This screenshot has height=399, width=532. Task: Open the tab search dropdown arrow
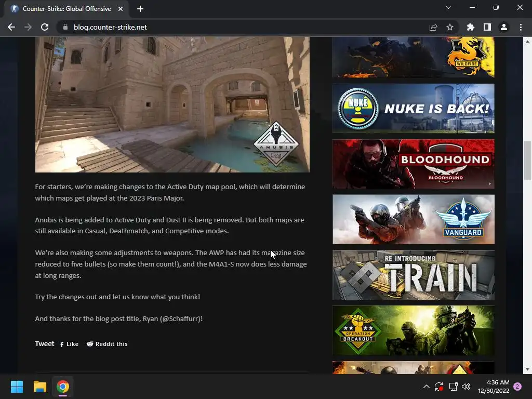click(448, 7)
